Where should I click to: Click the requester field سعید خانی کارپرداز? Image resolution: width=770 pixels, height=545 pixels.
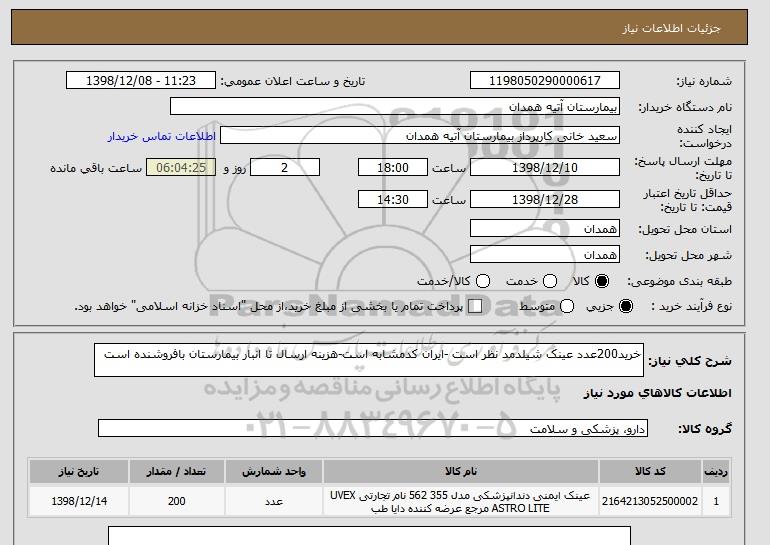tap(420, 136)
